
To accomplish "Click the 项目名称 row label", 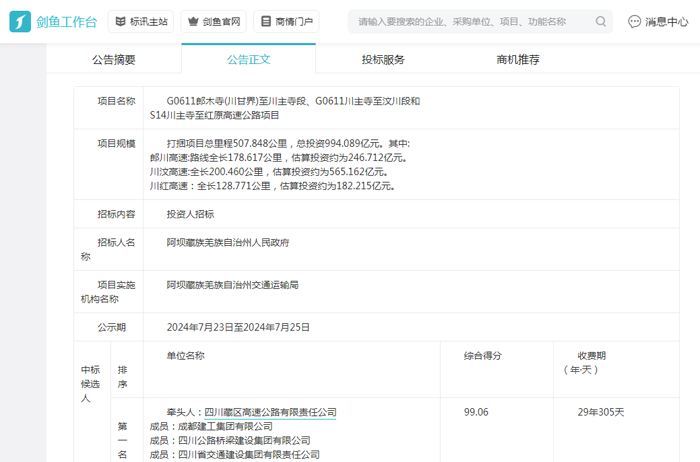I will pyautogui.click(x=116, y=101).
